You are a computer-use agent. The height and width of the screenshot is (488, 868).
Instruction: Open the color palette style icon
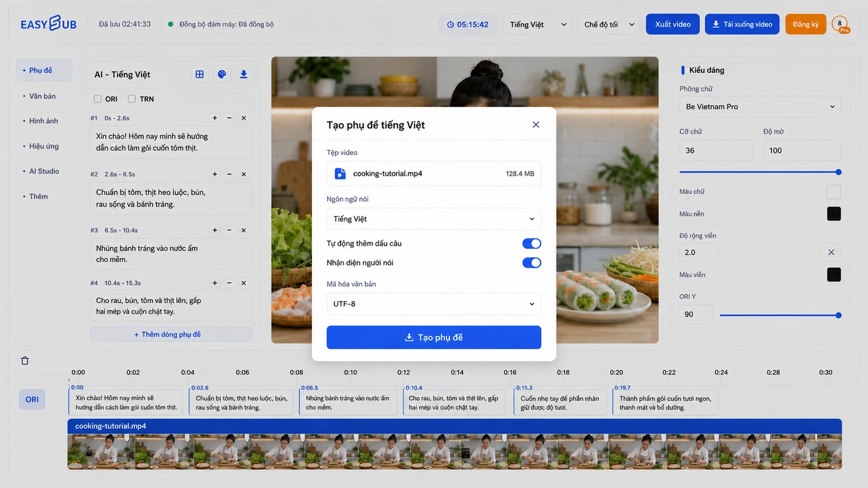point(222,74)
